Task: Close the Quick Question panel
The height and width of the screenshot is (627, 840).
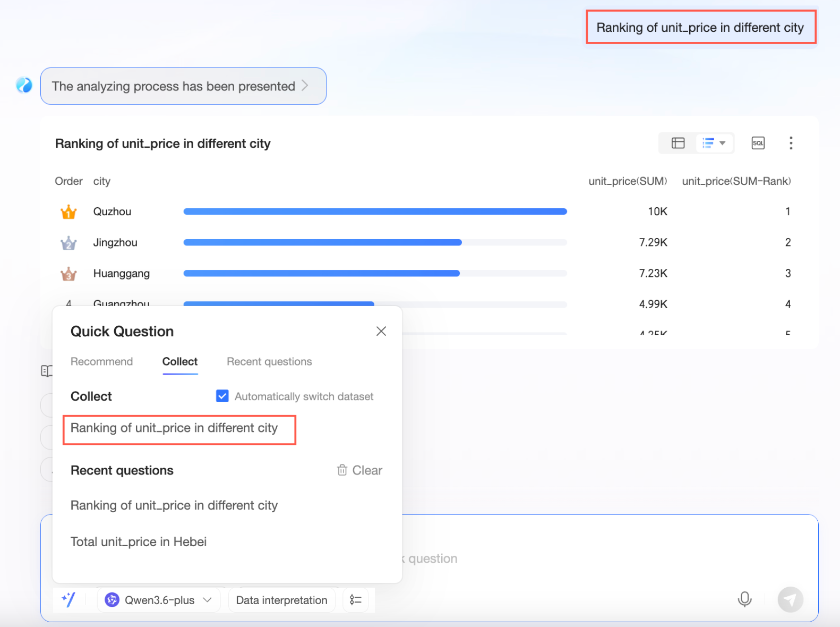Action: (x=381, y=331)
